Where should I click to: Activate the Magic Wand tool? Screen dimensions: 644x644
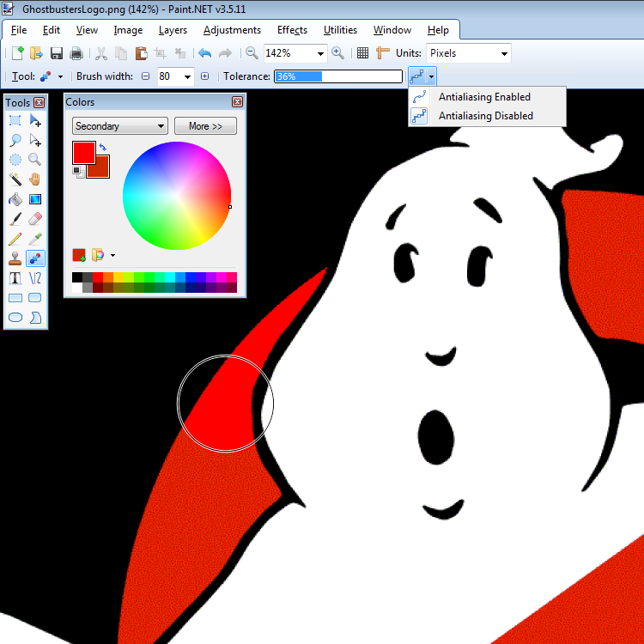click(x=15, y=179)
